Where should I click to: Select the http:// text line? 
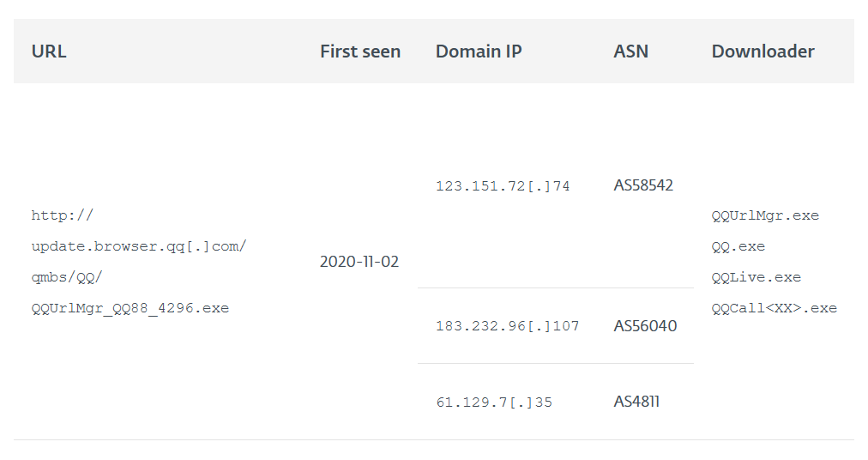(x=63, y=215)
